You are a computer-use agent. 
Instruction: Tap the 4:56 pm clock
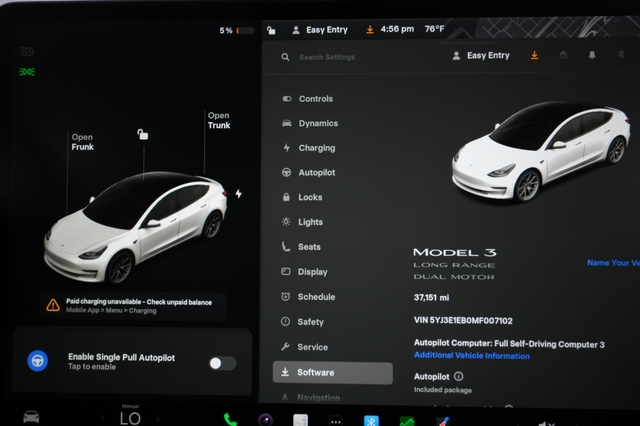397,29
